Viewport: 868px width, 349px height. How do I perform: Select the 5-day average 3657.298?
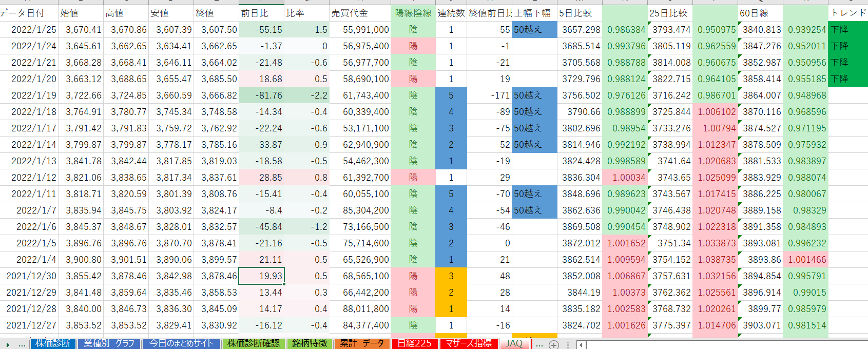(x=580, y=30)
